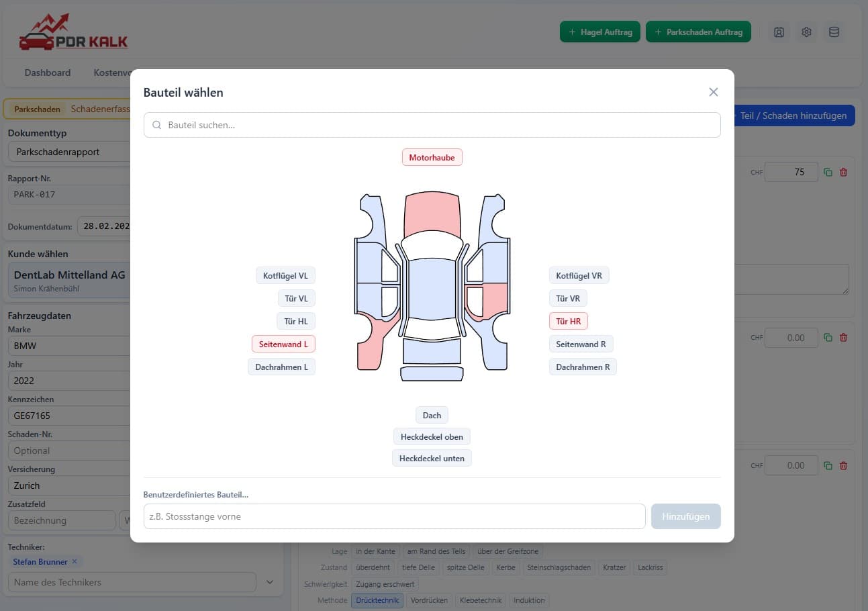Switch to the Dashboard tab

point(48,73)
